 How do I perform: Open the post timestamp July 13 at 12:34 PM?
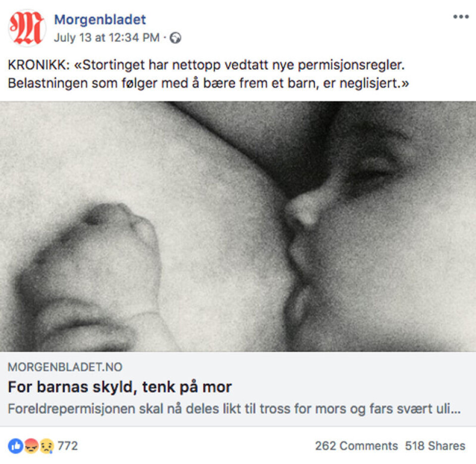107,38
